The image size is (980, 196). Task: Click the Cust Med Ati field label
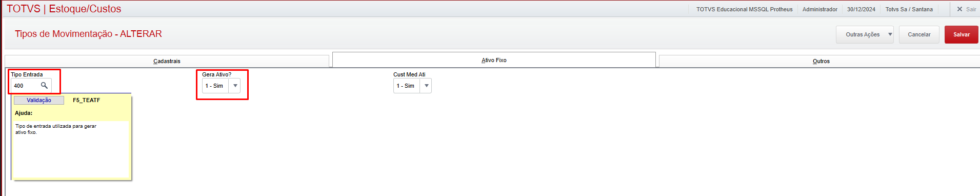[x=409, y=74]
